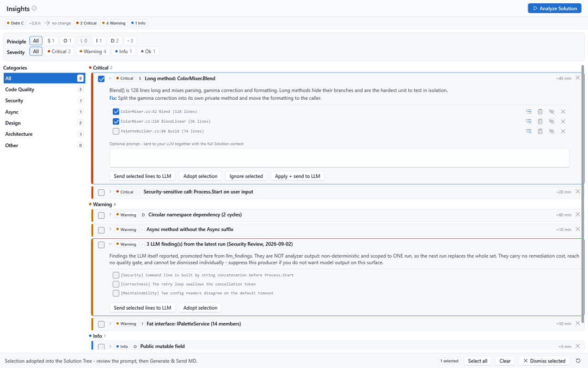
Task: Check the Circular namespace dependency checkbox
Action: pos(101,215)
